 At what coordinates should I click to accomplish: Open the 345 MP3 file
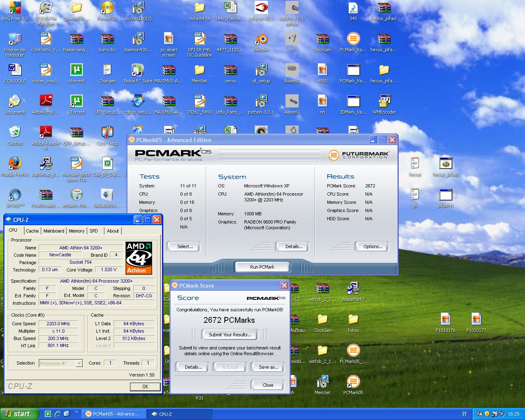[x=353, y=11]
